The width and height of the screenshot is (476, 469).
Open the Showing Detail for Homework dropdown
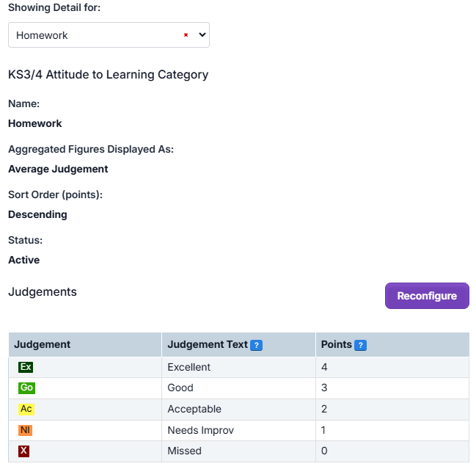pyautogui.click(x=109, y=35)
